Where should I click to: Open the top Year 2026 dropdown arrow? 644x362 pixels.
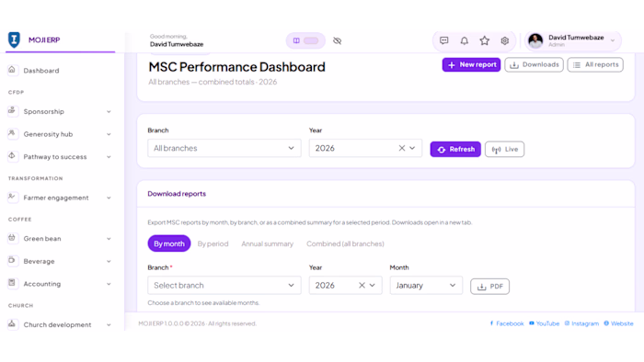[412, 148]
